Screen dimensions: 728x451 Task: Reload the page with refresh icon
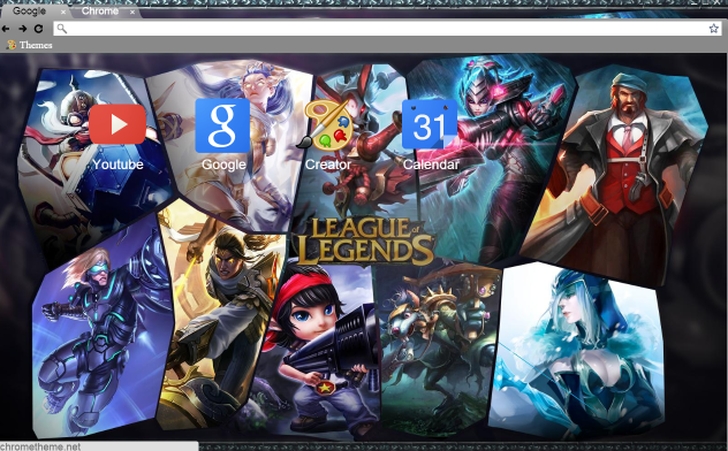39,29
